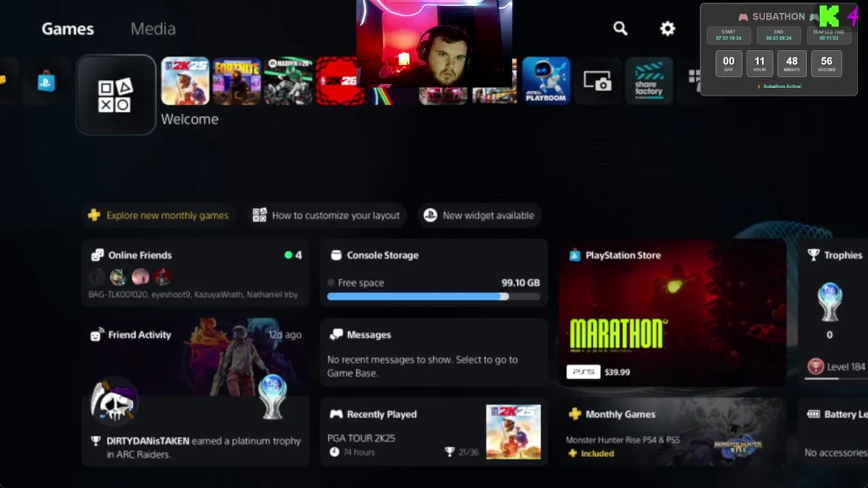Viewport: 868px width, 488px height.
Task: Click the 99.10 GB free space value
Action: pyautogui.click(x=520, y=283)
